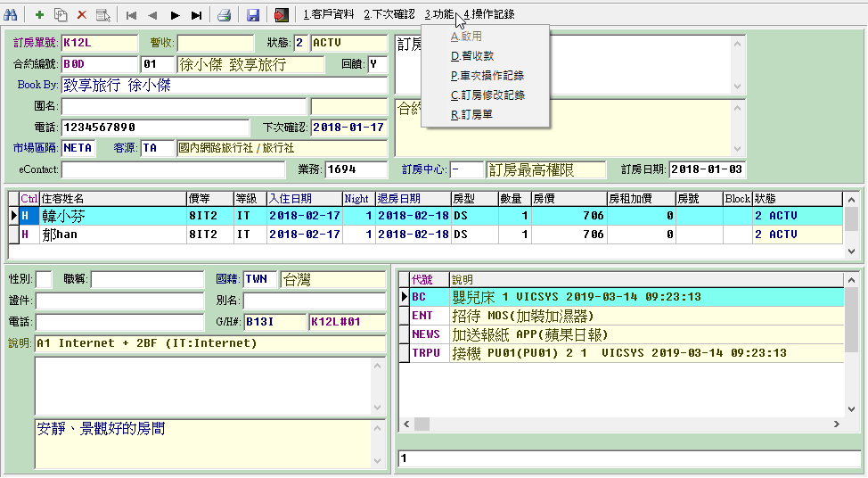Click the red exit door icon
Screen dimensions: 868x478
coord(282,14)
